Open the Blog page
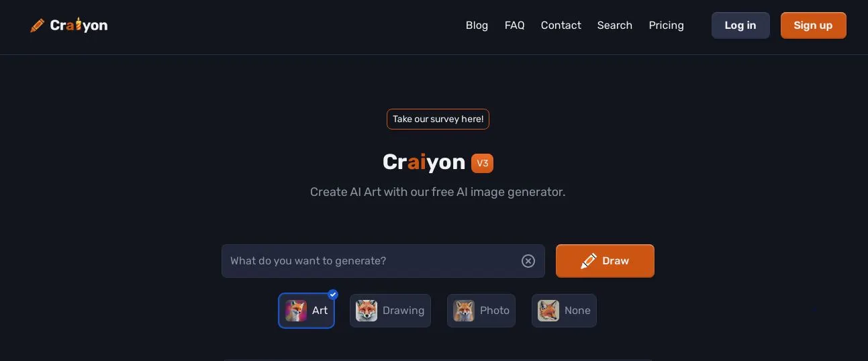This screenshot has height=361, width=868. point(477,25)
